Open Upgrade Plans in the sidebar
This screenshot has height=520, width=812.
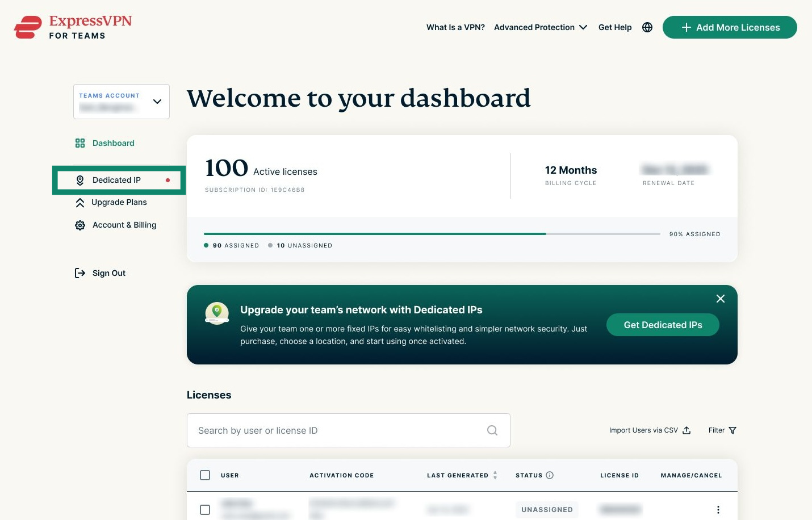pyautogui.click(x=119, y=203)
